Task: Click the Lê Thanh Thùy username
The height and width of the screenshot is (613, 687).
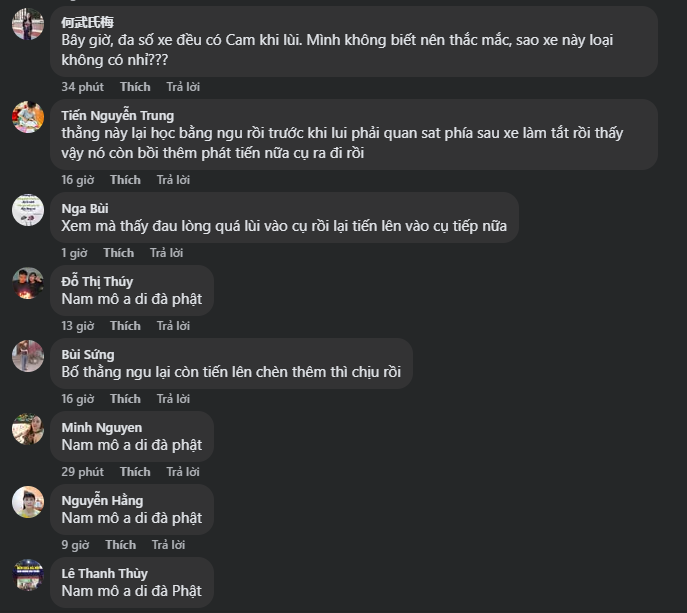Action: 104,573
